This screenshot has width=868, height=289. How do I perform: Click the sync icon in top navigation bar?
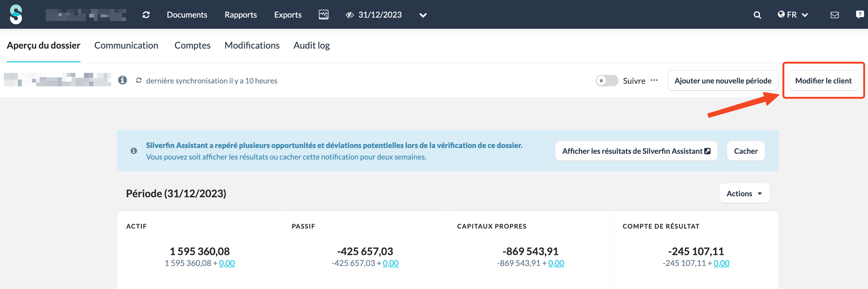click(x=146, y=15)
